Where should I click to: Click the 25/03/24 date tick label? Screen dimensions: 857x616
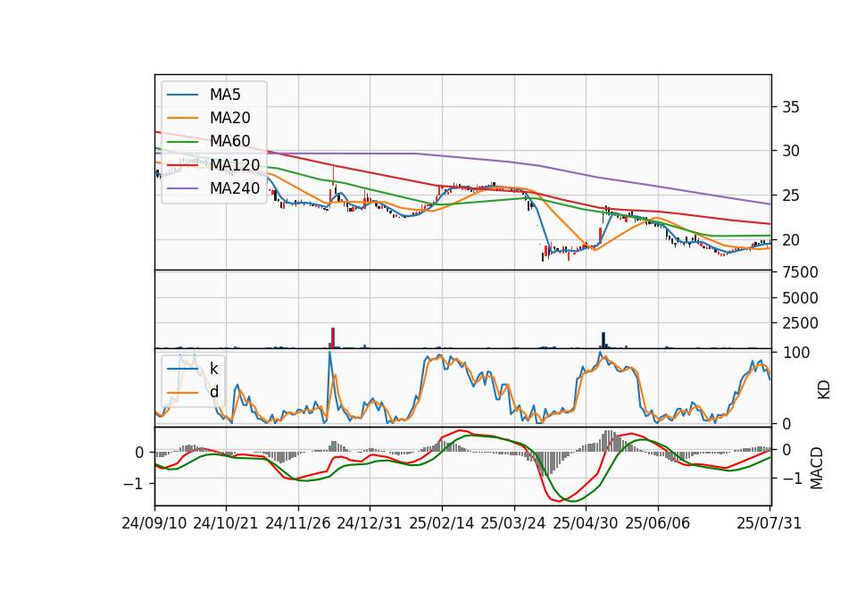pyautogui.click(x=513, y=523)
